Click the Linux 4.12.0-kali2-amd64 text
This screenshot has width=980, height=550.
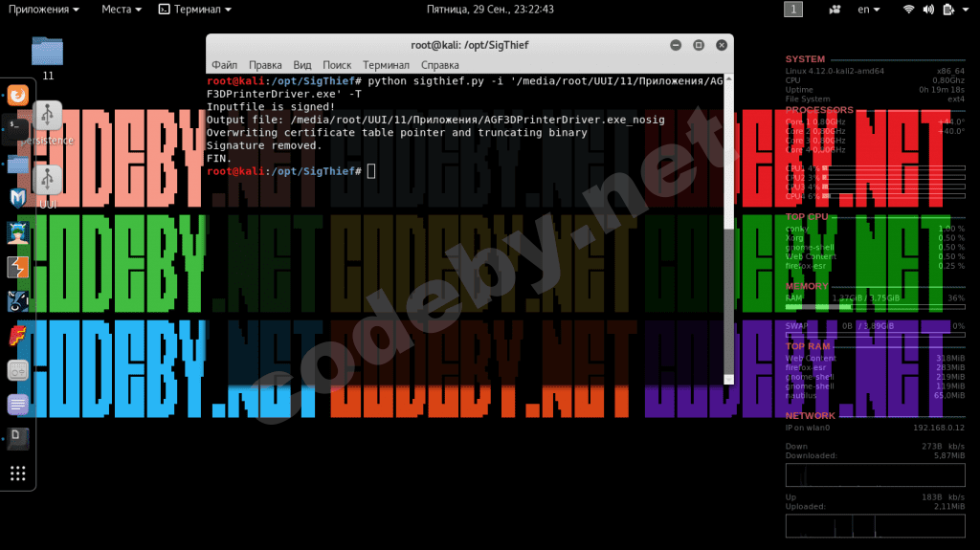[835, 71]
